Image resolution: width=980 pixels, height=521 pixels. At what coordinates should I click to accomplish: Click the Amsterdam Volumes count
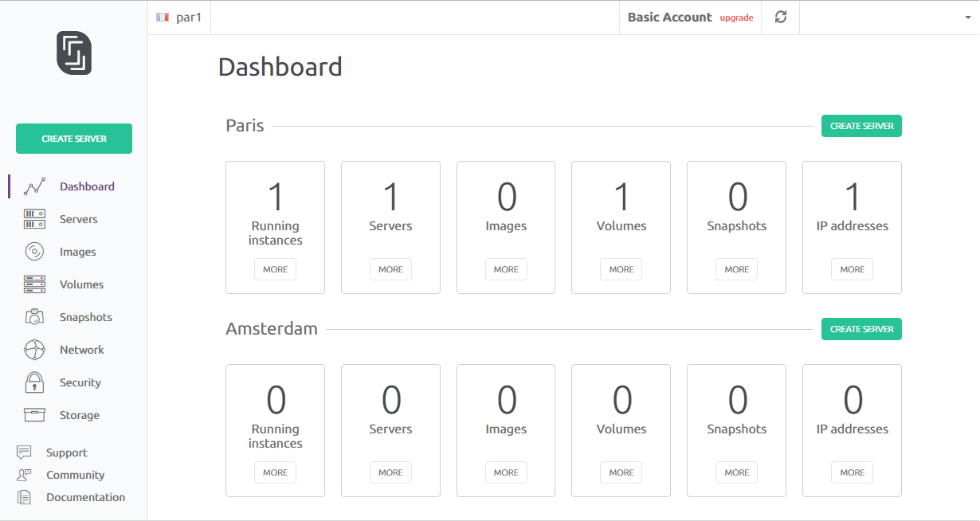tap(622, 400)
